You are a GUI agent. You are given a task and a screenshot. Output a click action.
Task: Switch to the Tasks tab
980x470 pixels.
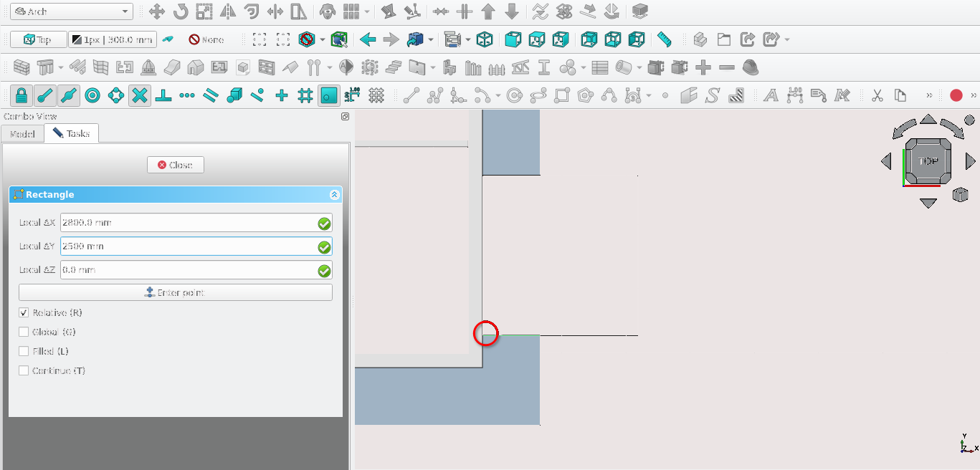tap(71, 133)
